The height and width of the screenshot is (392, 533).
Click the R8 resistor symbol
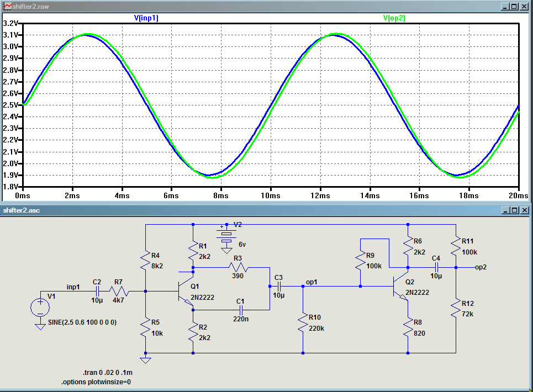point(408,327)
